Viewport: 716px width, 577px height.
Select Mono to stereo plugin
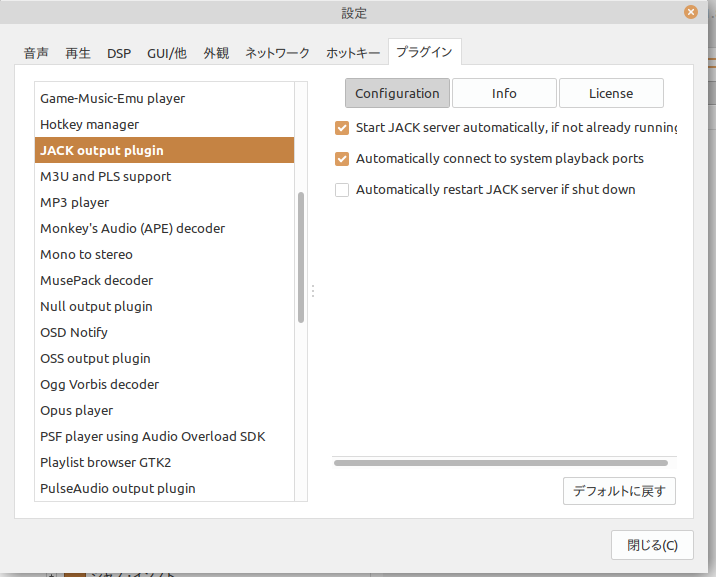(x=164, y=254)
